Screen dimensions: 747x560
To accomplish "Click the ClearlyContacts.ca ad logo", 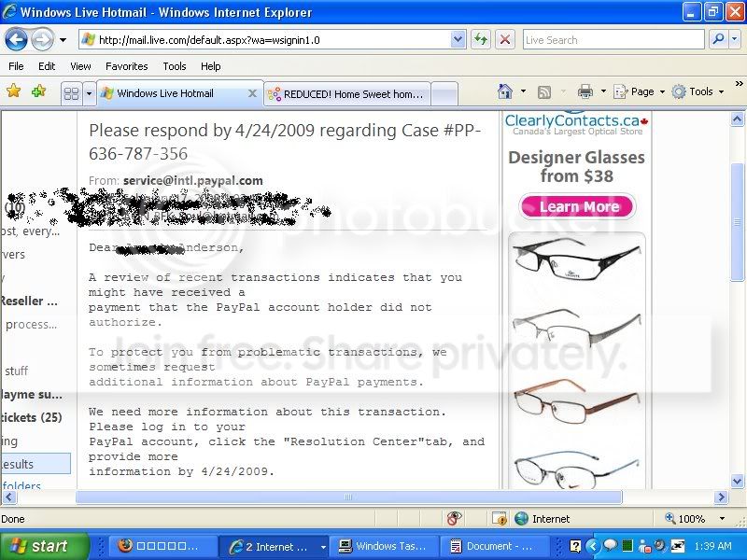I will 576,124.
